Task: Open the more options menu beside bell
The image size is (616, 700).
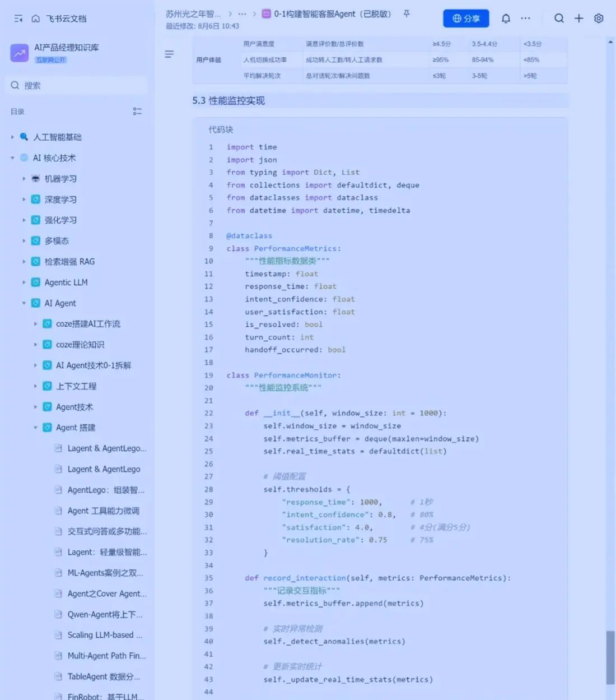Action: tap(525, 18)
